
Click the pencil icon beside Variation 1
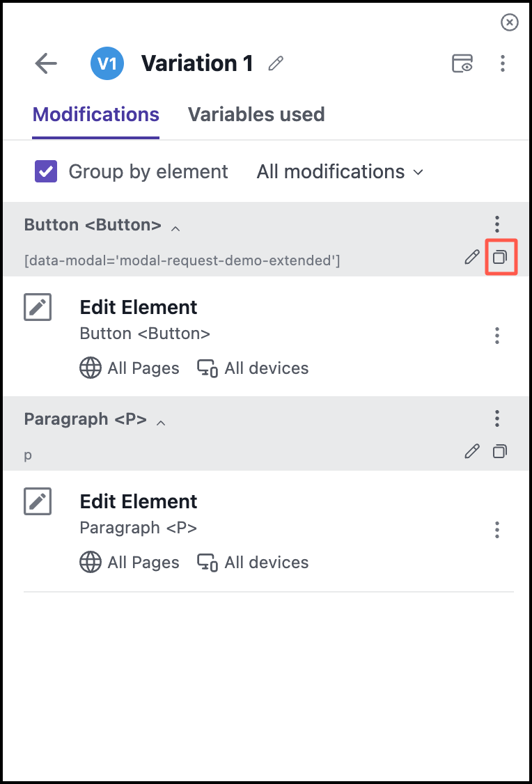point(276,64)
